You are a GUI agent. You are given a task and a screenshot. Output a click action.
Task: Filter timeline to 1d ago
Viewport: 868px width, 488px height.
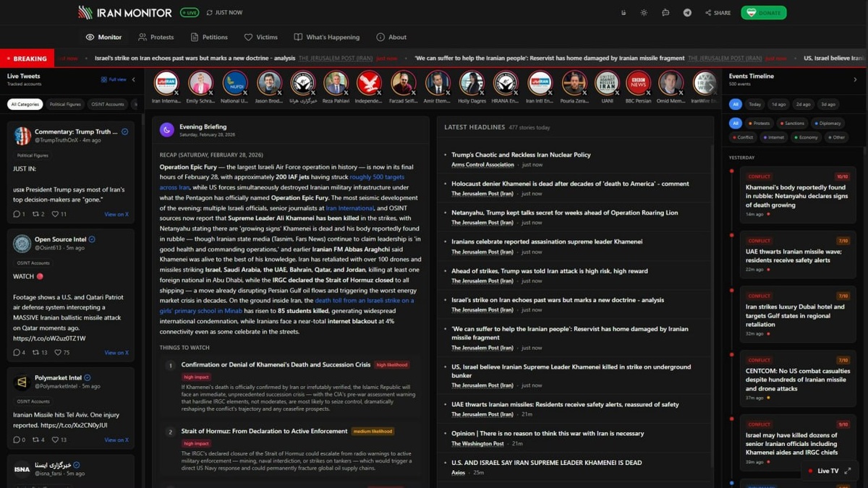point(778,104)
